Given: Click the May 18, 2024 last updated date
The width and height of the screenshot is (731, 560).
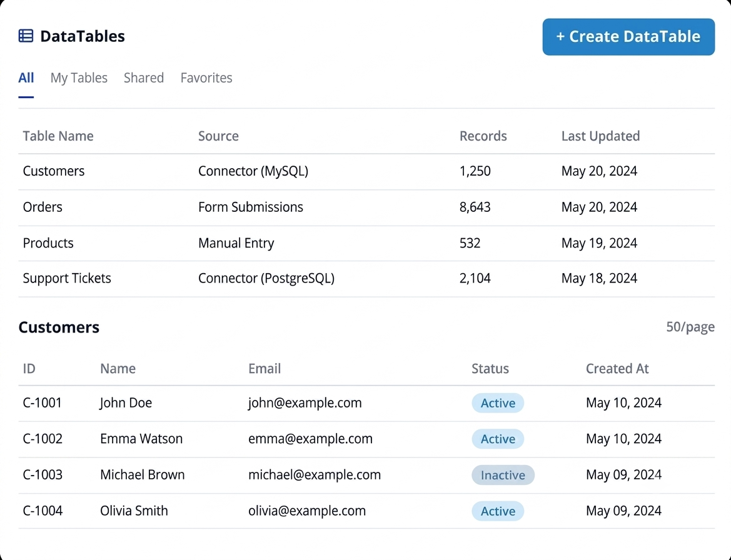Looking at the screenshot, I should pos(599,278).
